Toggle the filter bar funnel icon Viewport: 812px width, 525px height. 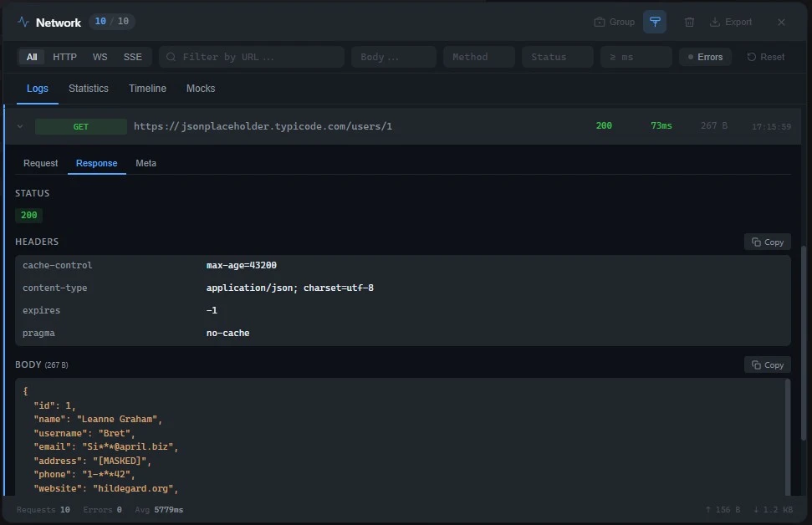(x=655, y=23)
